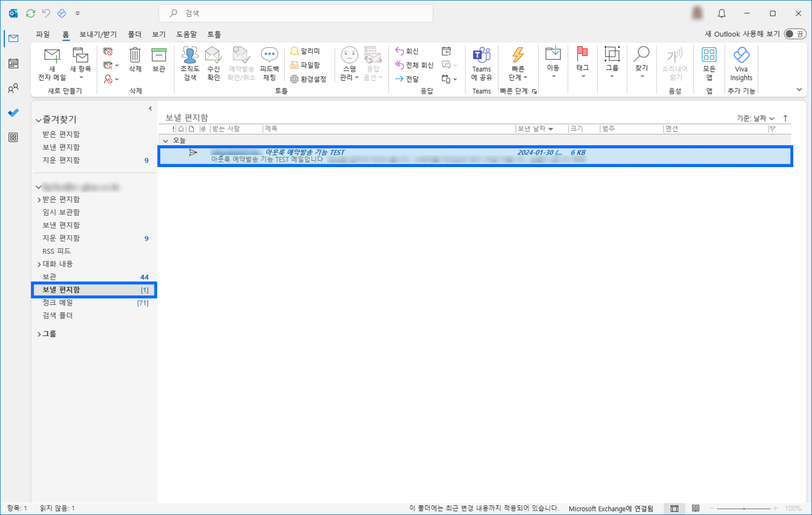812x515 pixels.
Task: Open the 보내기/받기 tab
Action: point(98,34)
